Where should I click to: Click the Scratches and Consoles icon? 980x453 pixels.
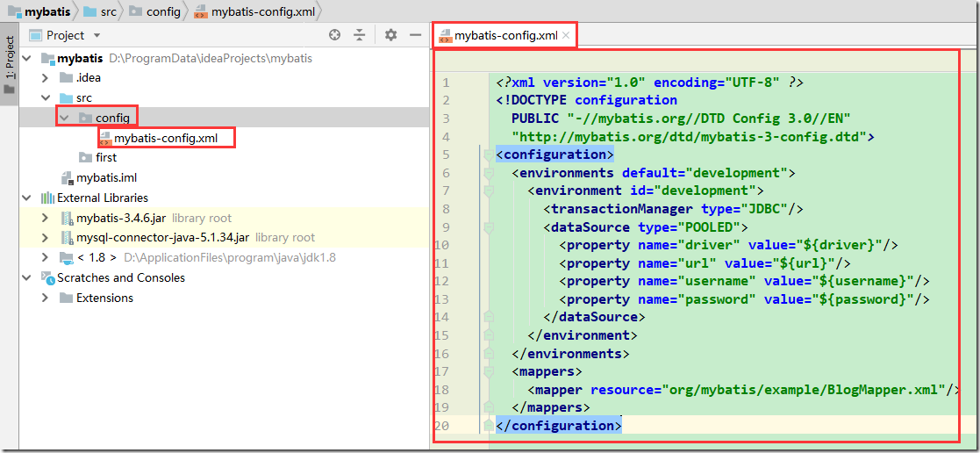point(47,277)
